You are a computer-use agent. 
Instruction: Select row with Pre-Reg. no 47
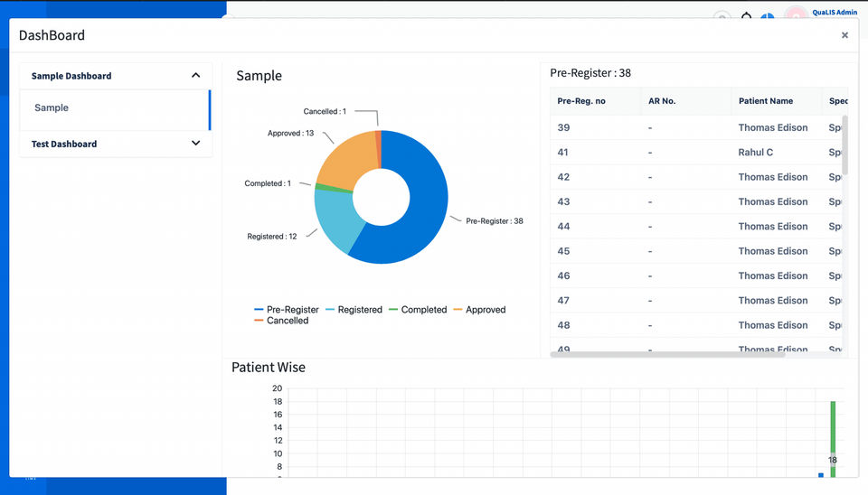pos(696,301)
